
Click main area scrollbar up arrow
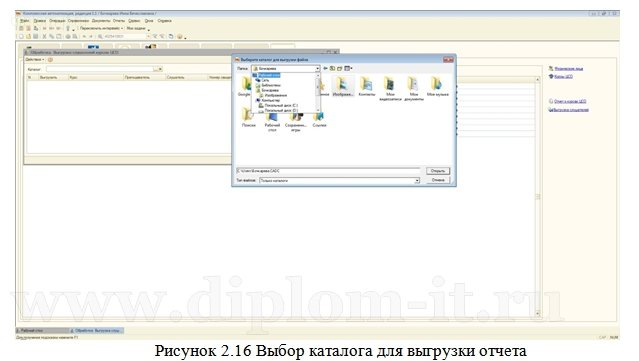(538, 80)
